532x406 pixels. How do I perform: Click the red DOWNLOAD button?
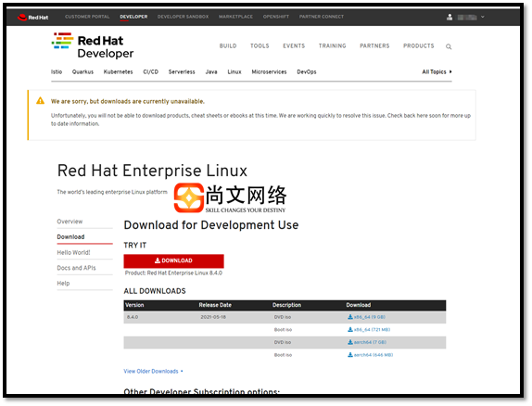point(173,260)
